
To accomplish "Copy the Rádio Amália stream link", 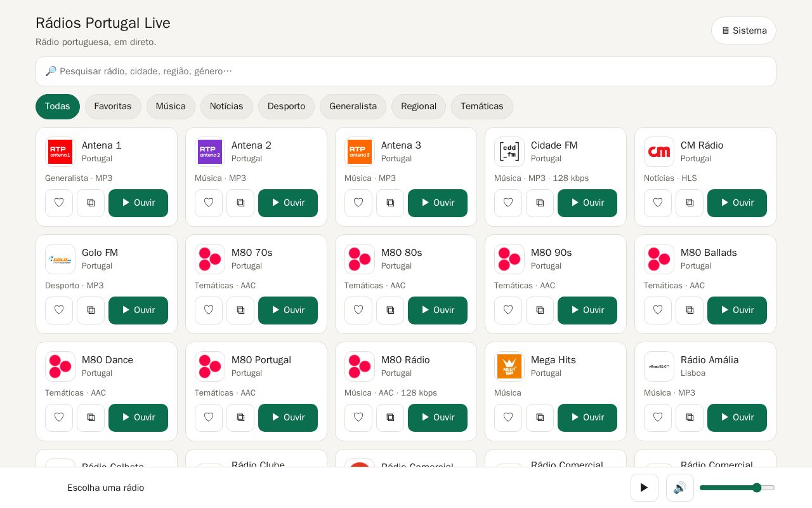I will 690,418.
